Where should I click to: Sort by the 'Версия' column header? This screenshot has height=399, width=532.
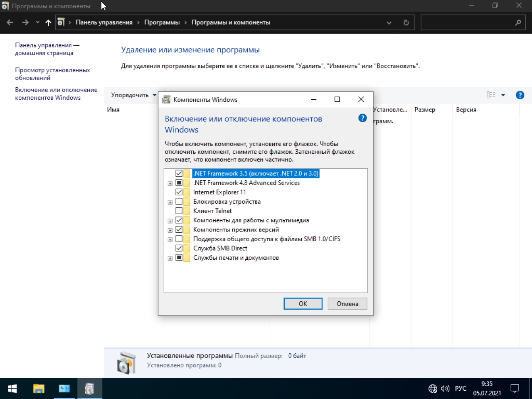click(x=466, y=110)
